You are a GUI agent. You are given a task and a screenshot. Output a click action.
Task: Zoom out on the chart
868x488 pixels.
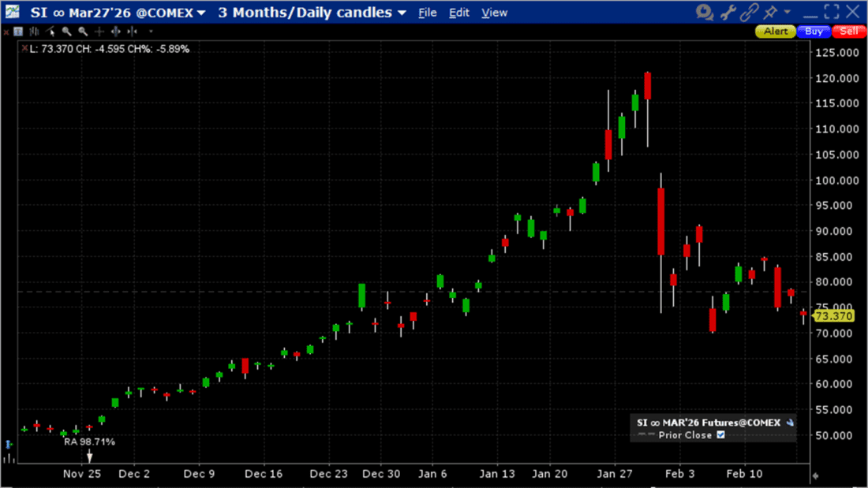coord(81,31)
